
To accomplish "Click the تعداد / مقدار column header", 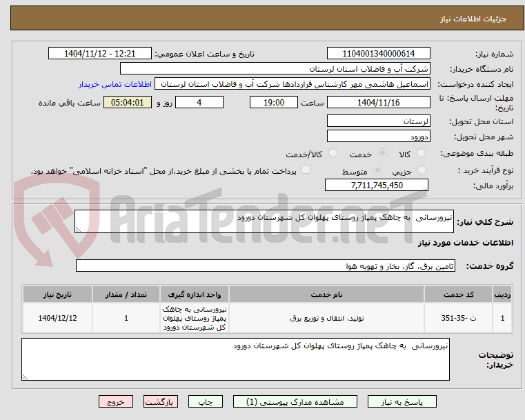I will (126, 294).
